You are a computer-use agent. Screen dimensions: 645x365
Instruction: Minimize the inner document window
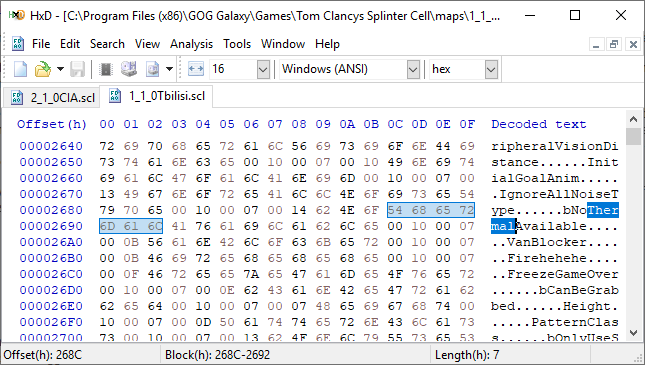pos(596,44)
